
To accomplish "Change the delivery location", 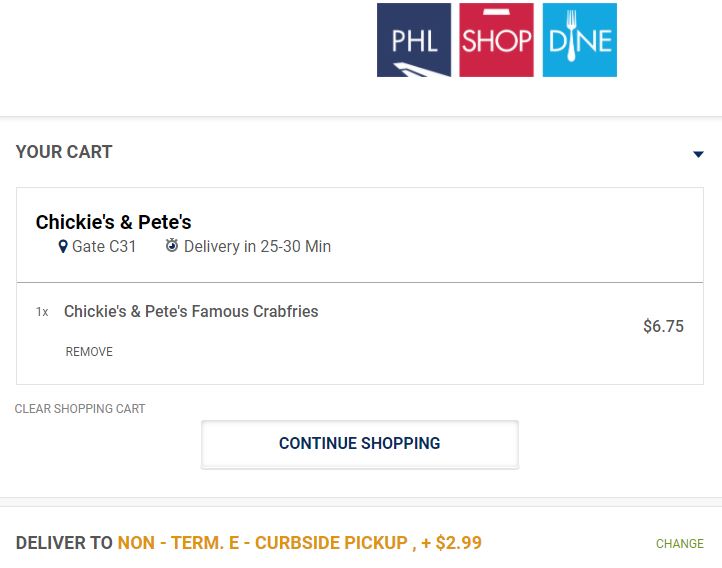I will coord(680,544).
